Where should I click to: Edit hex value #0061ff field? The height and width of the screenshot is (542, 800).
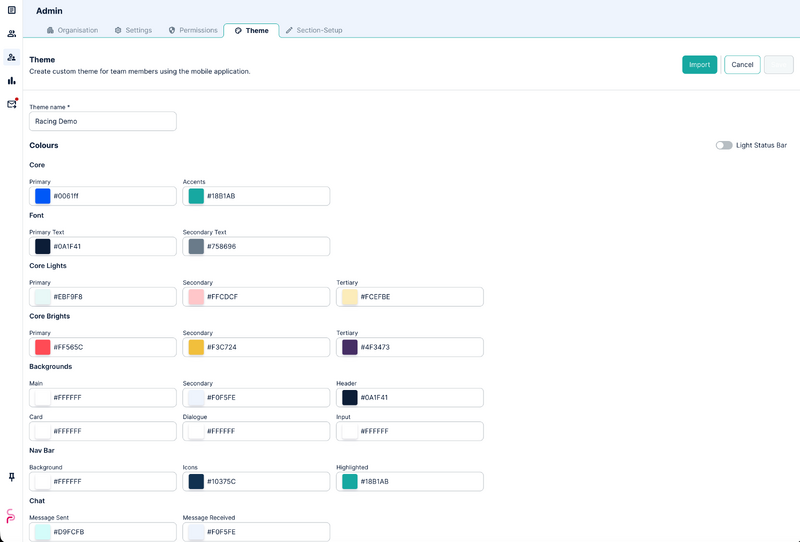(103, 196)
